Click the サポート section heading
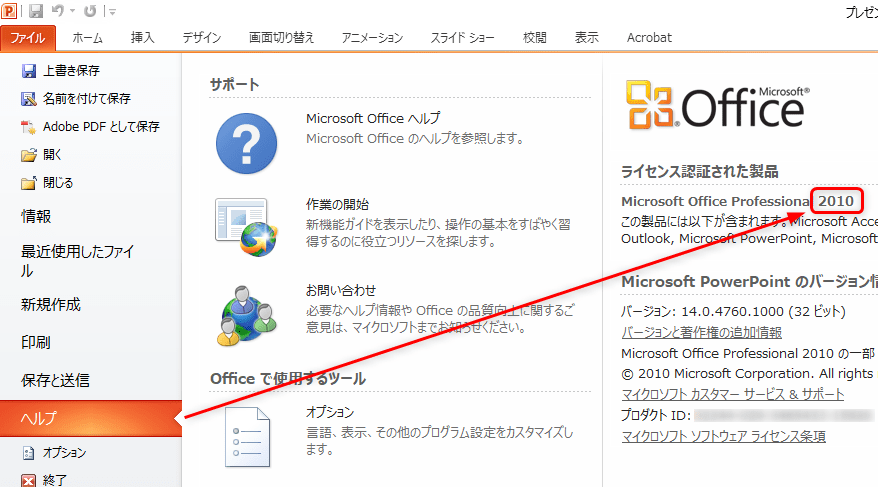Screen dimensions: 878x487 [x=235, y=85]
